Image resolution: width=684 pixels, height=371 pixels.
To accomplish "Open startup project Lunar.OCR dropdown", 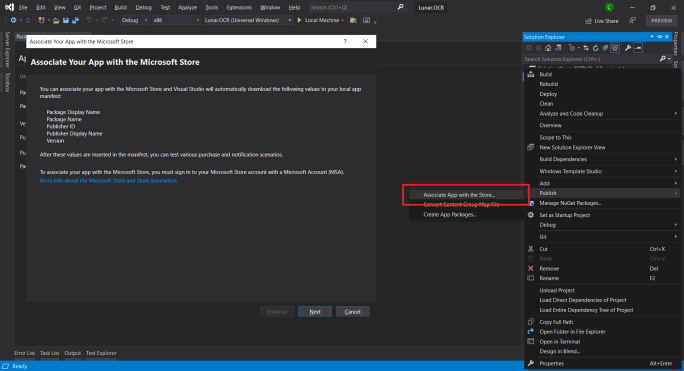I will (248, 20).
